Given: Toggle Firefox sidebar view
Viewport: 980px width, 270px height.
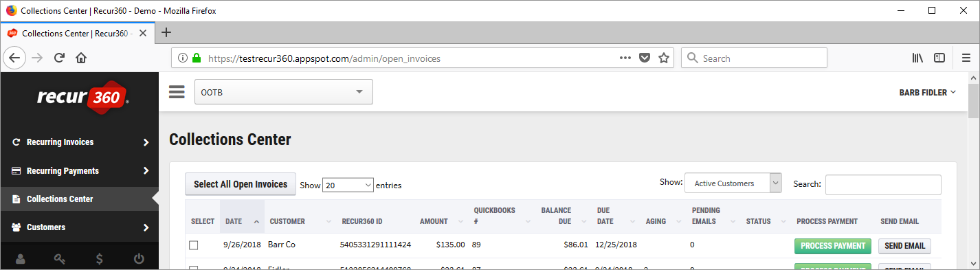Looking at the screenshot, I should pos(939,58).
